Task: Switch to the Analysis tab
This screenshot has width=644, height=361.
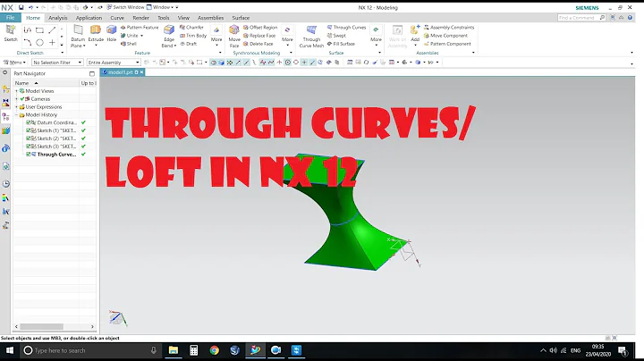Action: click(x=57, y=18)
